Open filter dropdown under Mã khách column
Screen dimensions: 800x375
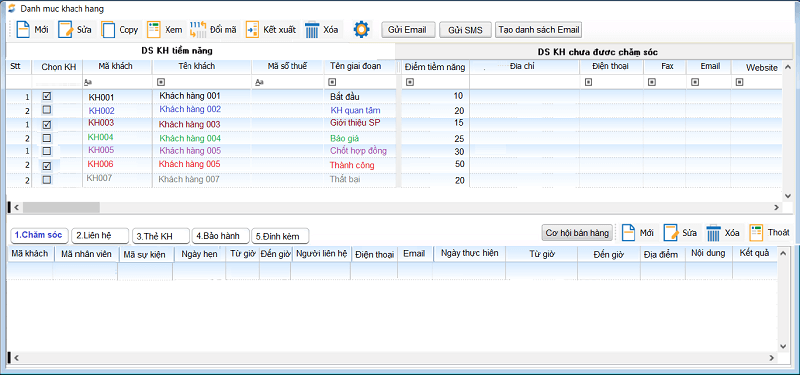coord(89,82)
